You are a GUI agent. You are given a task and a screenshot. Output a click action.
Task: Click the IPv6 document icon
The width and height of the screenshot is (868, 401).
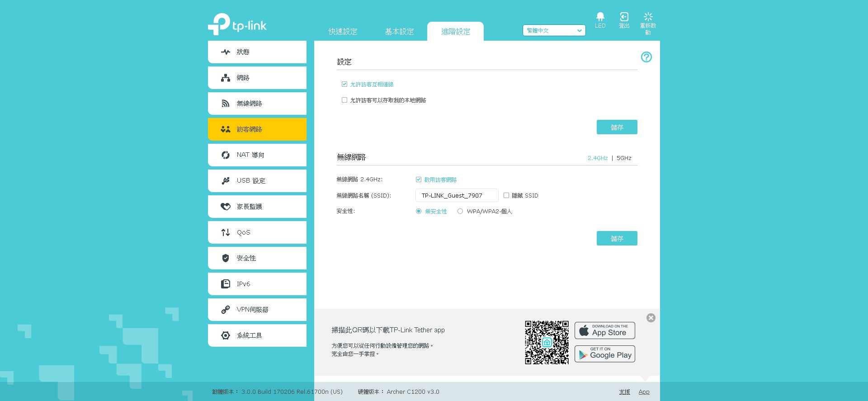tap(225, 284)
